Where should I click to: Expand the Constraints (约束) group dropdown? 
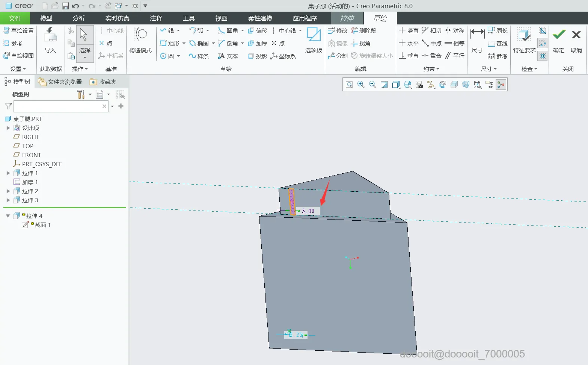(431, 69)
